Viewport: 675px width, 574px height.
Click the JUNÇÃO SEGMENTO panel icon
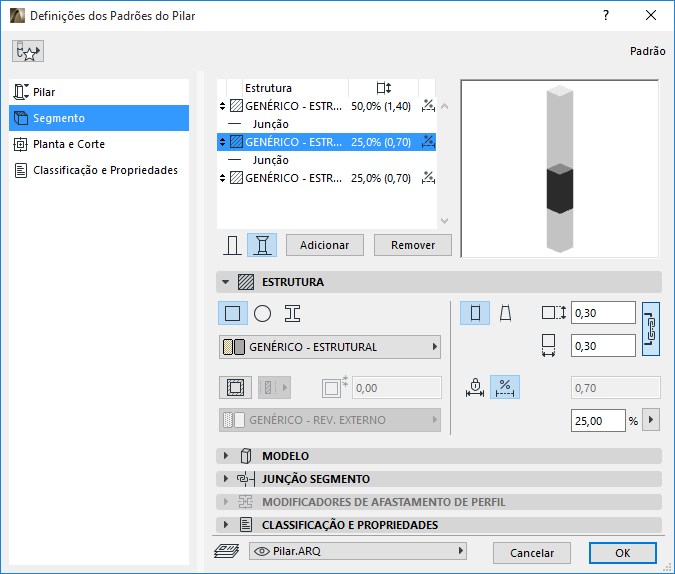(x=246, y=478)
